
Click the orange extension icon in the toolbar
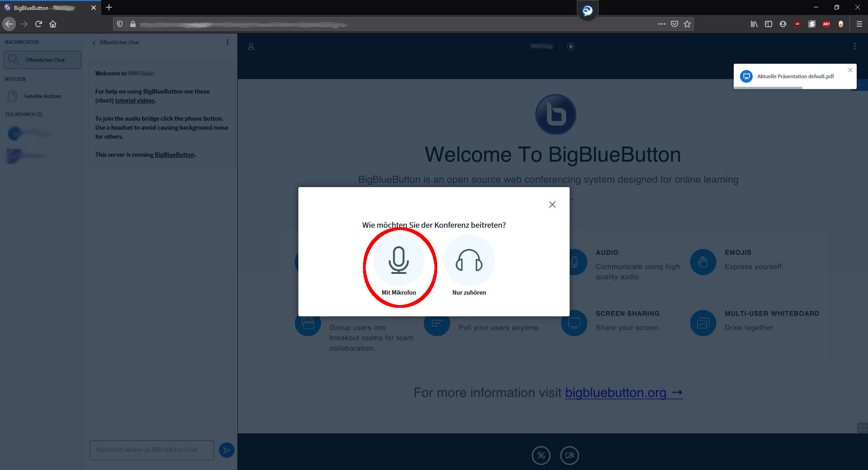tap(841, 24)
